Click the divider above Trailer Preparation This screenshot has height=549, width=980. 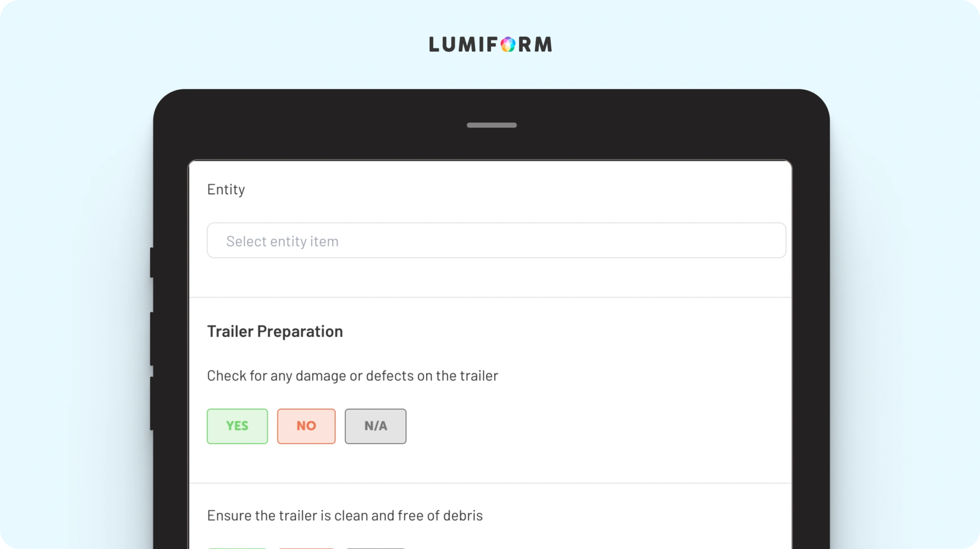coord(490,297)
